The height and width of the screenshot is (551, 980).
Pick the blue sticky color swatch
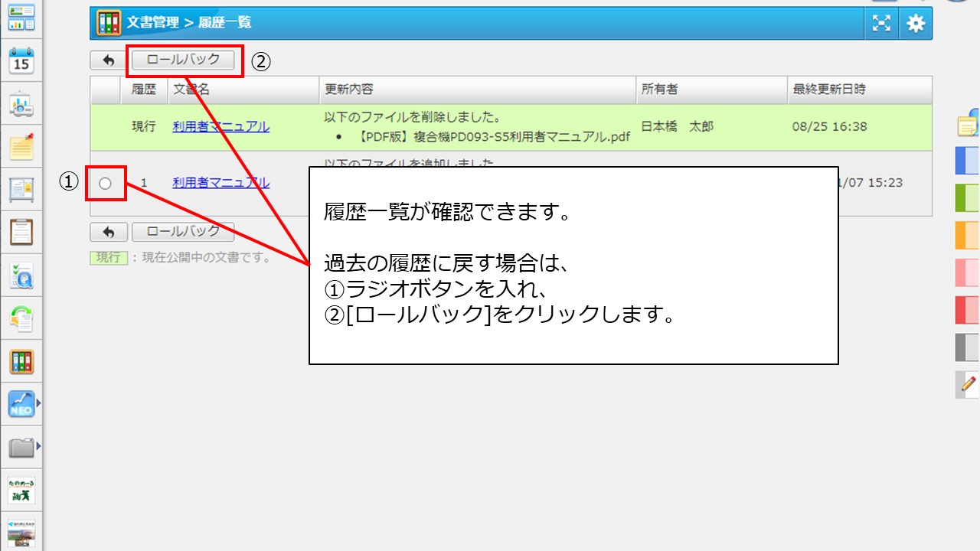click(x=967, y=161)
